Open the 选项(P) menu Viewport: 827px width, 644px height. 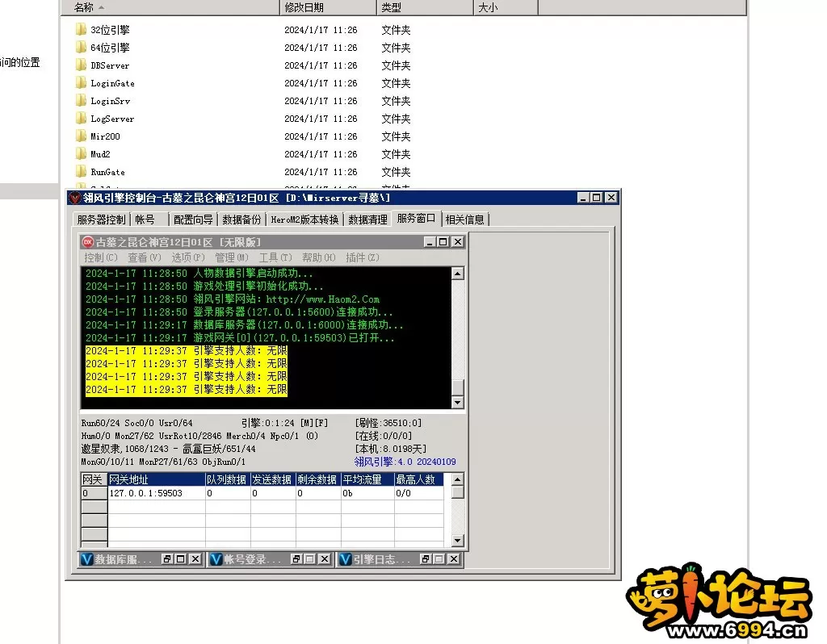188,257
